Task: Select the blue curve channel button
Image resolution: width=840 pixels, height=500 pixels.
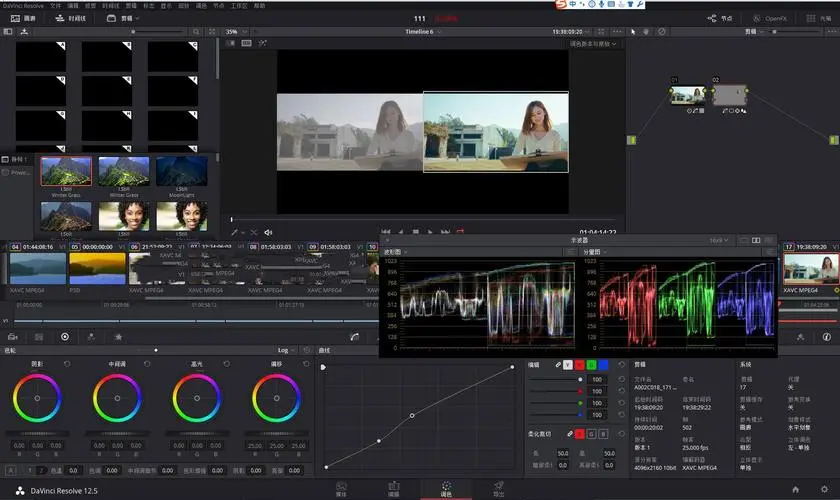Action: click(x=603, y=364)
